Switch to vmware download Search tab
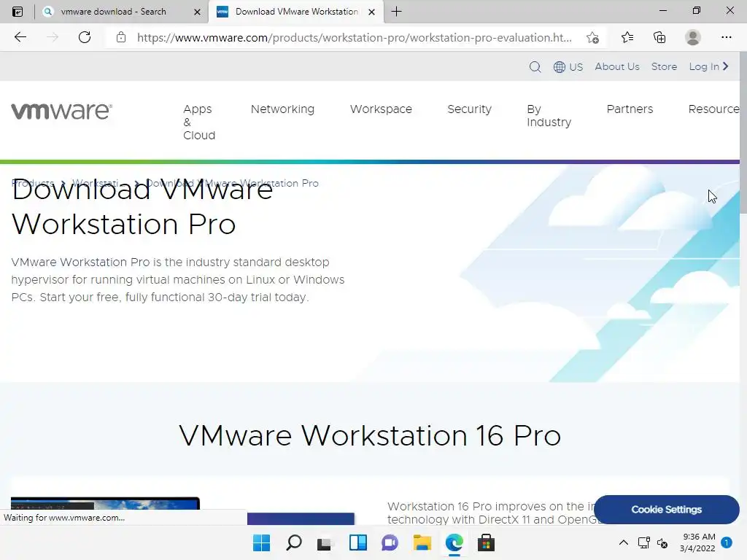This screenshot has width=747, height=560. pos(113,12)
